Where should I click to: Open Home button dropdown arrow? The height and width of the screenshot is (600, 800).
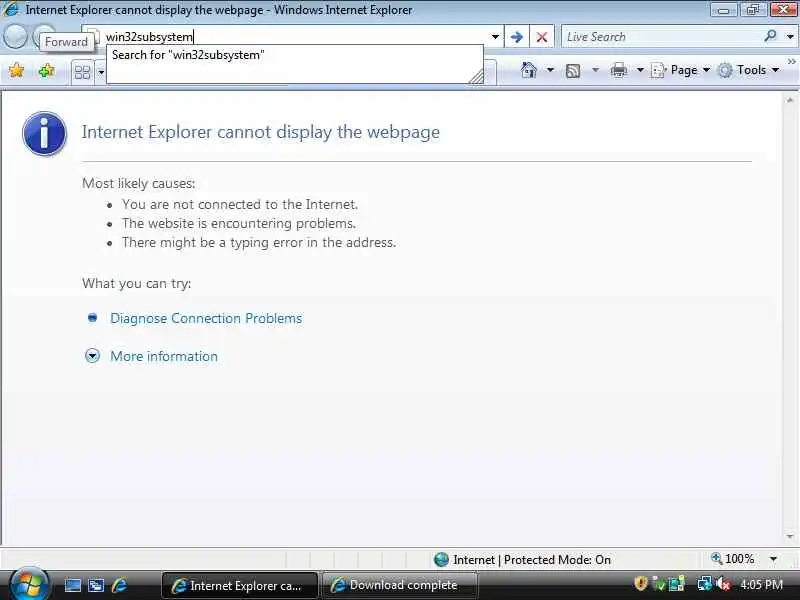pos(550,70)
